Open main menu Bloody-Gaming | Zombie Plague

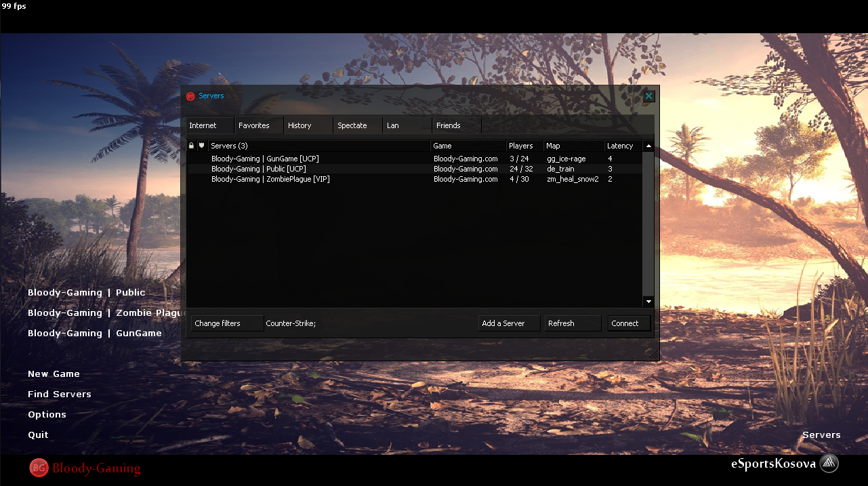[x=107, y=313]
